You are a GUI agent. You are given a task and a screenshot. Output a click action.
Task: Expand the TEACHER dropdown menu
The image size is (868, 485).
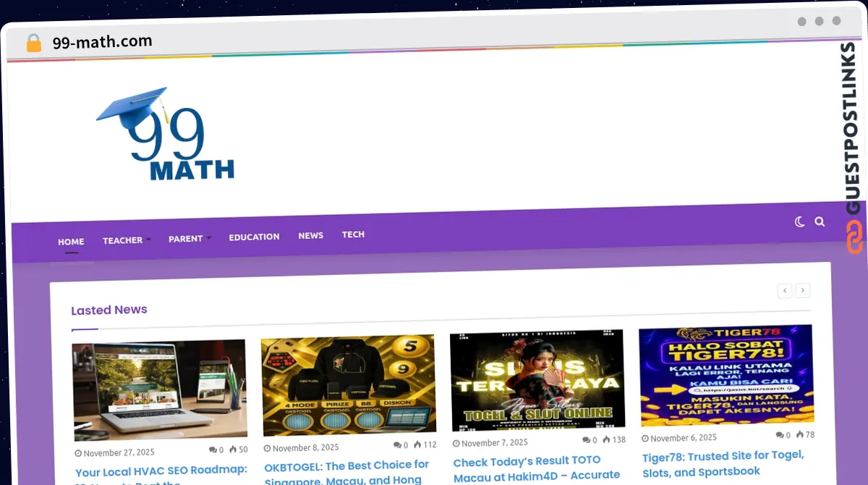click(x=127, y=240)
